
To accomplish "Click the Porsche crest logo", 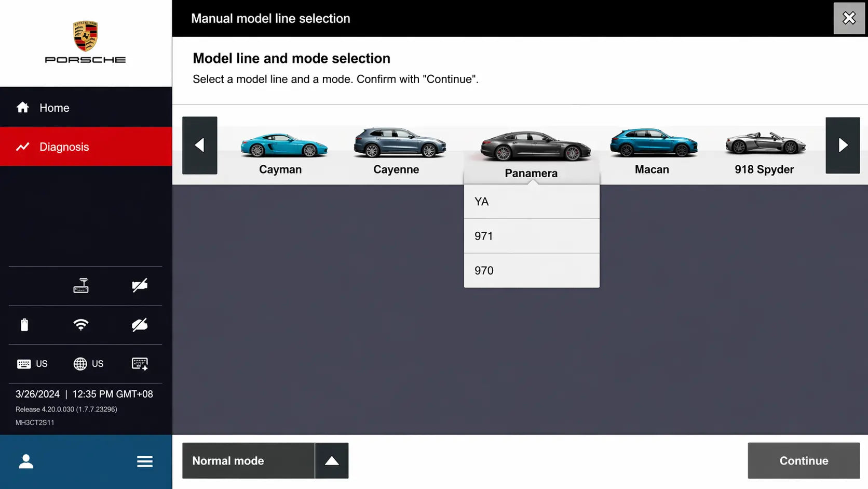I will (85, 36).
